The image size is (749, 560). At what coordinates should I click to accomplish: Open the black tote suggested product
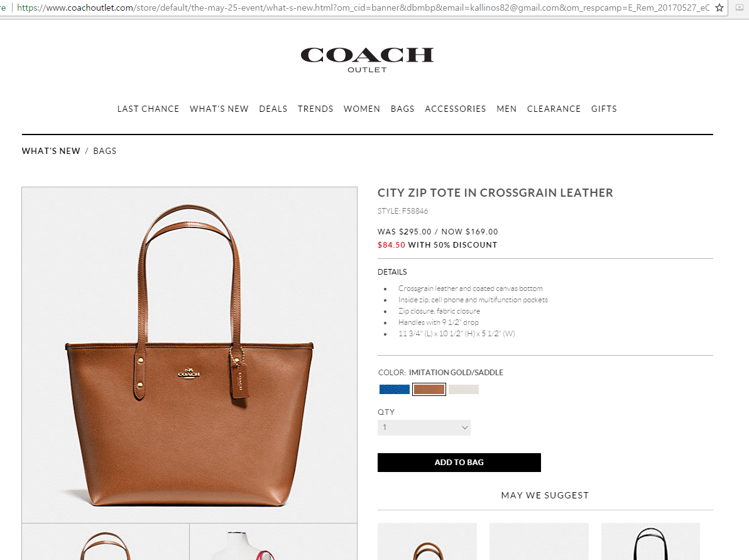pyautogui.click(x=650, y=541)
